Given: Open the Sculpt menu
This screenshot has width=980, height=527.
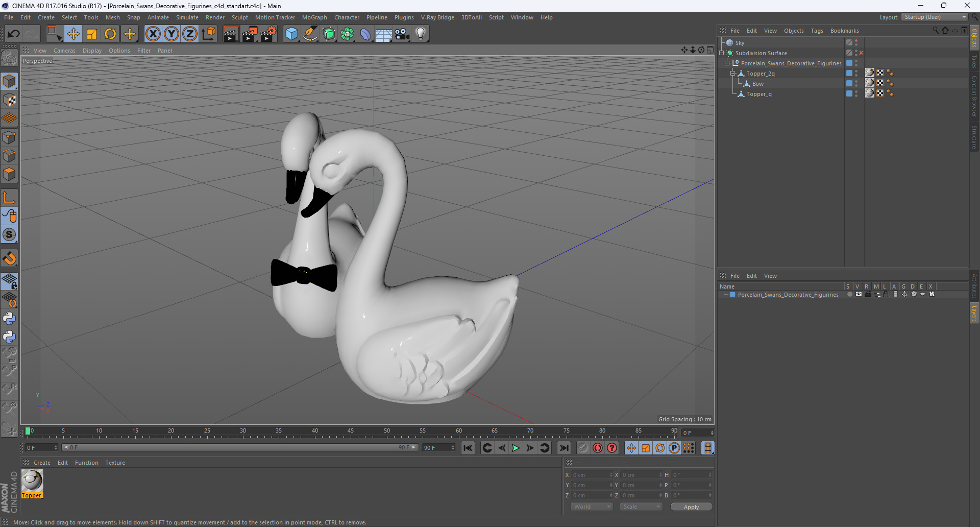Looking at the screenshot, I should pyautogui.click(x=239, y=17).
